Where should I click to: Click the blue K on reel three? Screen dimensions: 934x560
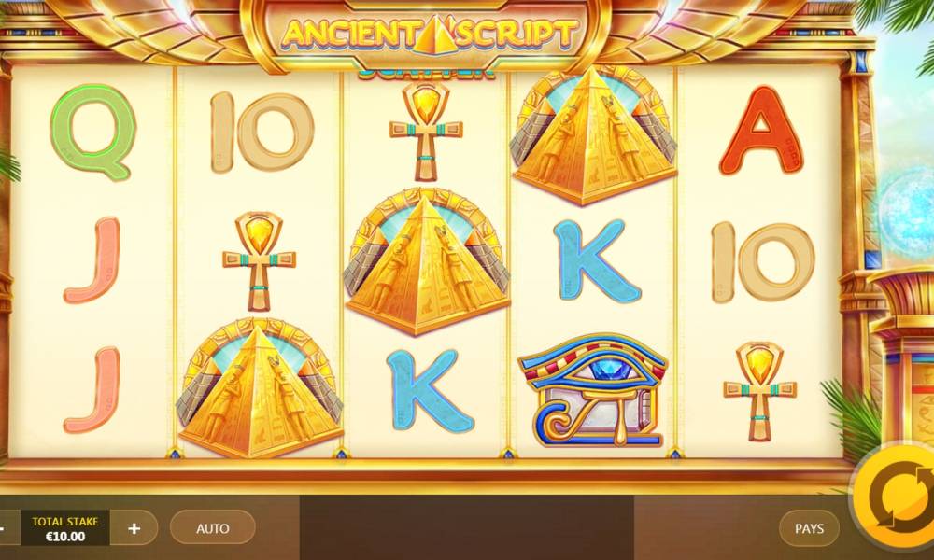429,390
